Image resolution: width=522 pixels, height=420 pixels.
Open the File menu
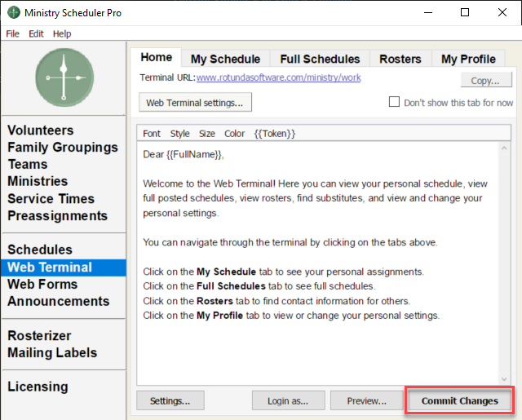pyautogui.click(x=13, y=33)
